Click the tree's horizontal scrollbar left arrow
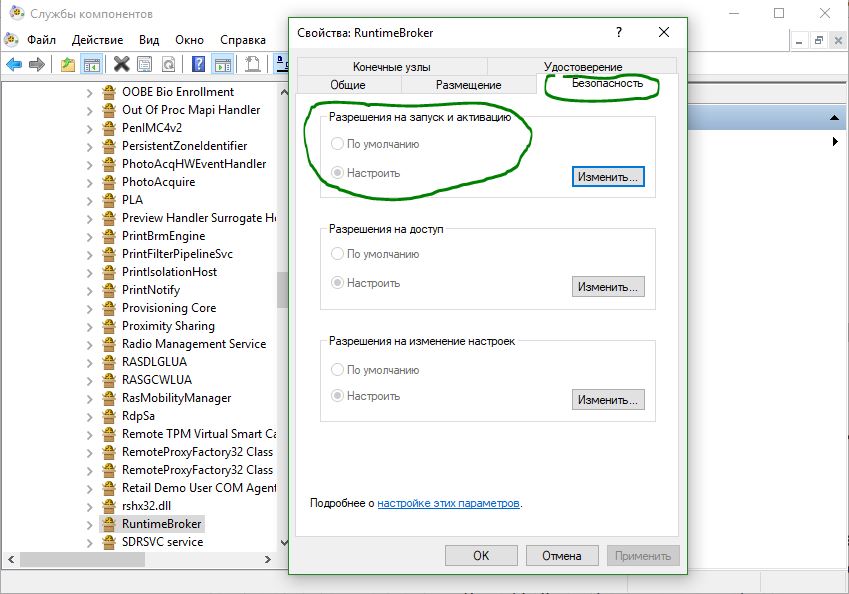 click(11, 559)
